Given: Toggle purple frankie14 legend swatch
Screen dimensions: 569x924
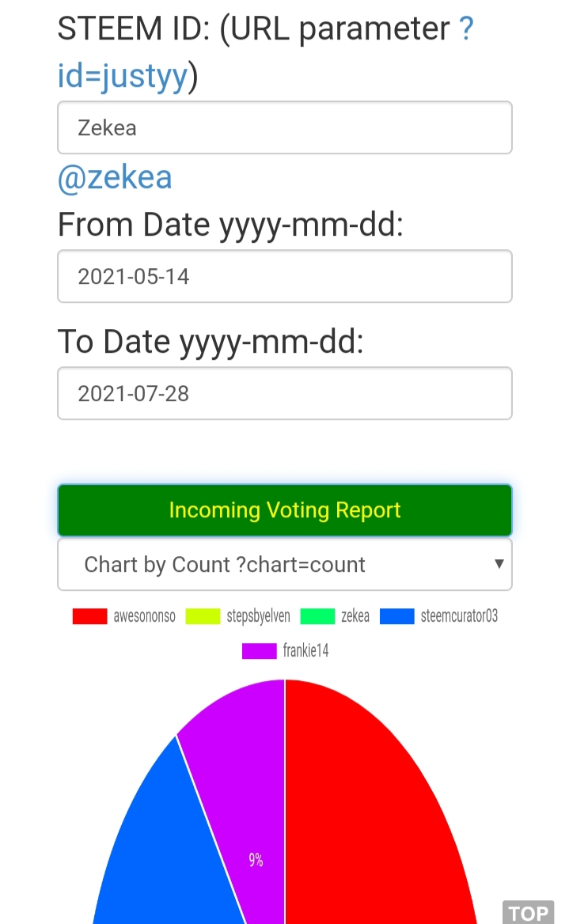Looking at the screenshot, I should click(259, 651).
